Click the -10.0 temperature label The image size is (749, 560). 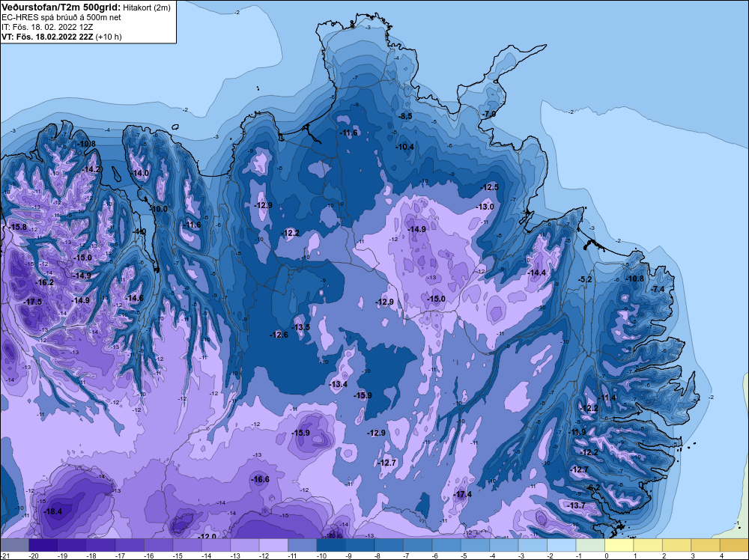pyautogui.click(x=159, y=209)
